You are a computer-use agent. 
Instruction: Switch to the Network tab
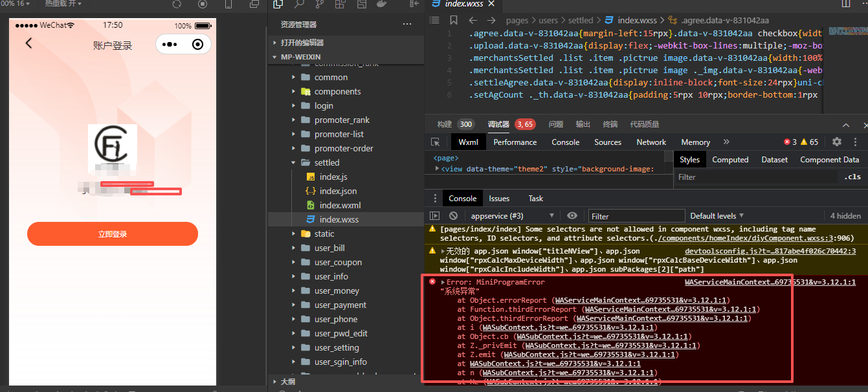click(x=651, y=142)
